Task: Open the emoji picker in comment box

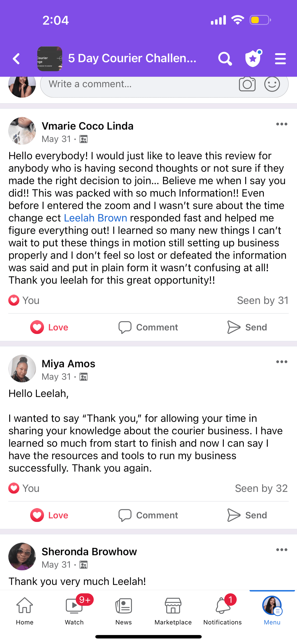Action: pyautogui.click(x=272, y=84)
